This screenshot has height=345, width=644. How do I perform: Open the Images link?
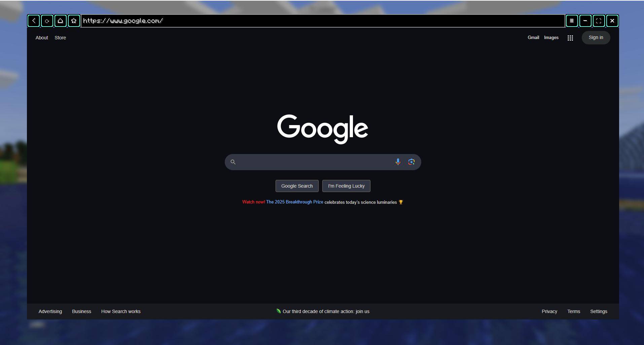click(551, 38)
